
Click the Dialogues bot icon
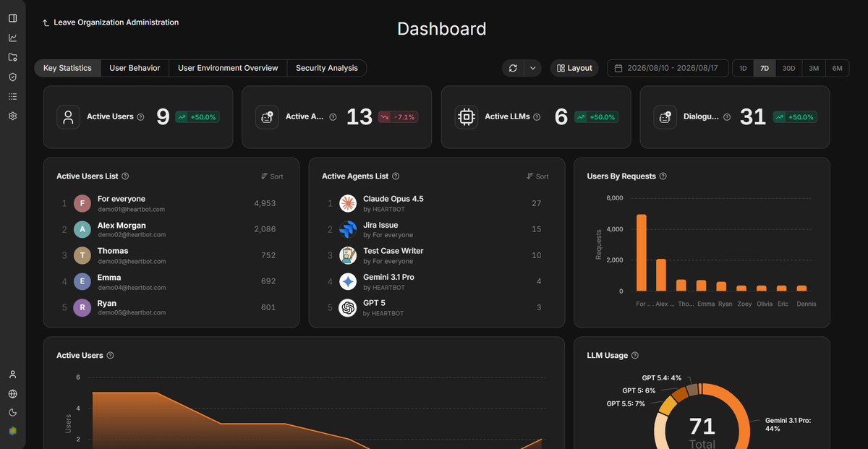pos(665,117)
